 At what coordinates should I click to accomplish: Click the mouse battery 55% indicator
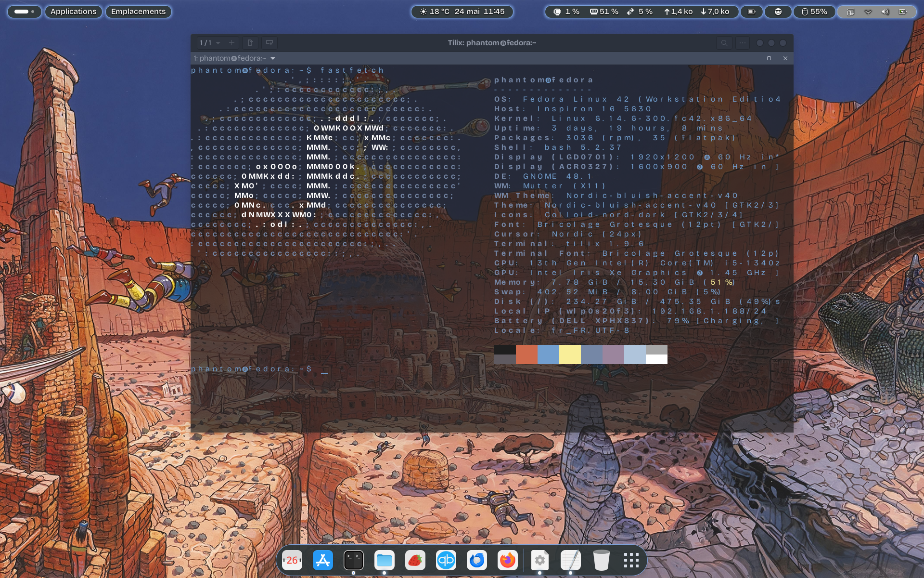pyautogui.click(x=814, y=12)
